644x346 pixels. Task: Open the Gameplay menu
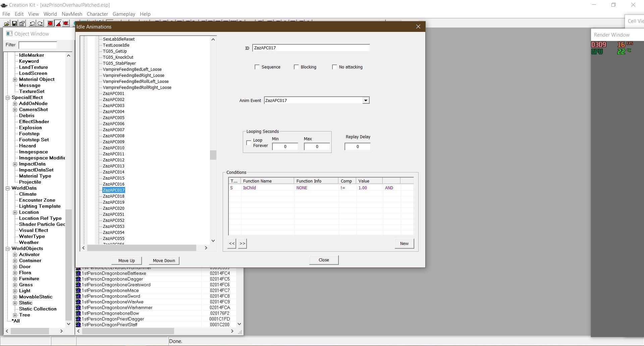pyautogui.click(x=124, y=14)
